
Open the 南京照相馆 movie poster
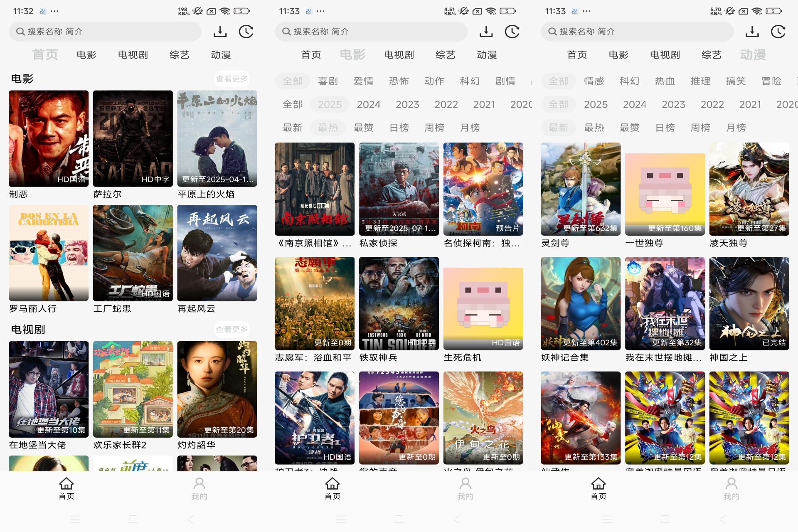(315, 189)
